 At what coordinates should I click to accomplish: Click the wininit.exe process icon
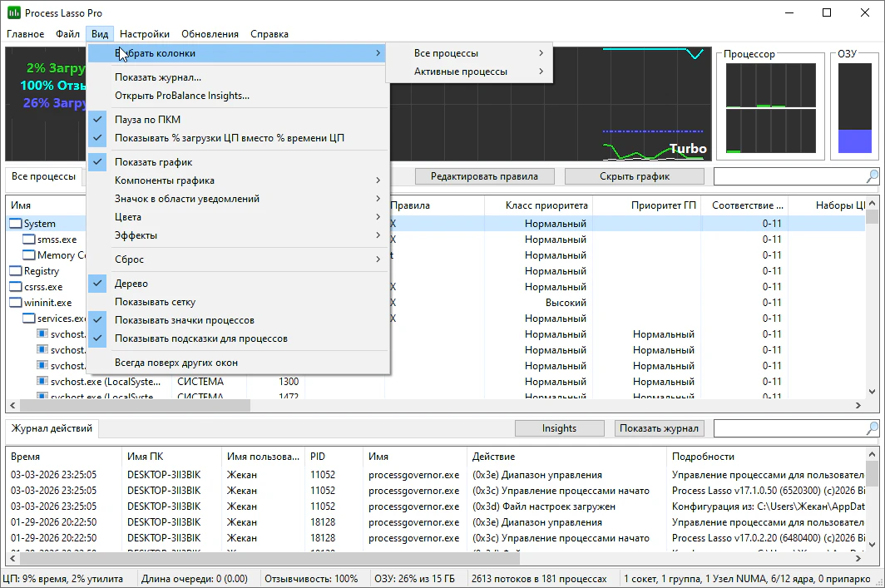(x=16, y=303)
